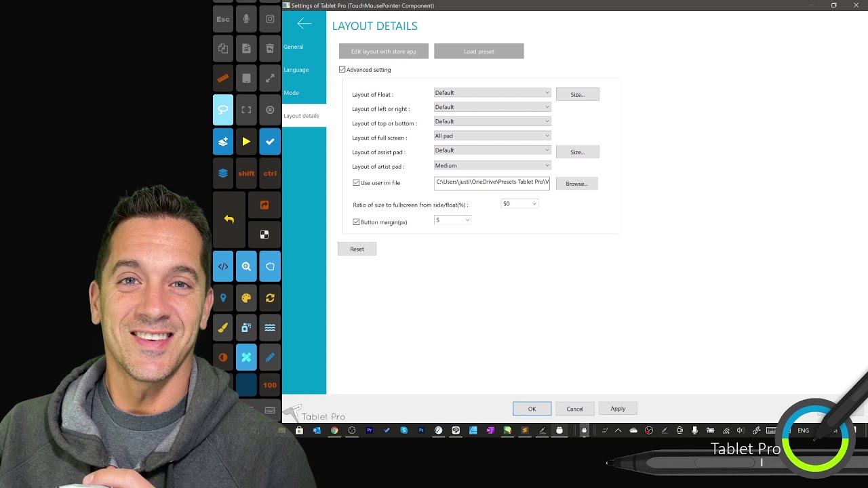Click Size button for Layout of Float
868x488 pixels.
577,94
